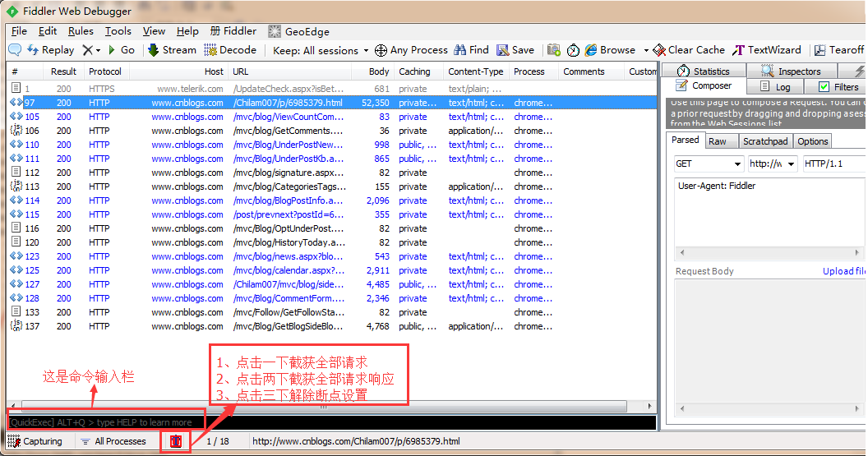Viewport: 868px width, 456px height.
Task: Open the Edit menu
Action: pyautogui.click(x=48, y=31)
